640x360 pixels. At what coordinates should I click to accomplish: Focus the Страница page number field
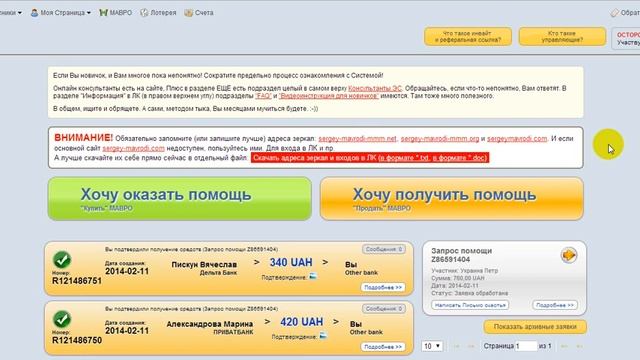(526, 346)
